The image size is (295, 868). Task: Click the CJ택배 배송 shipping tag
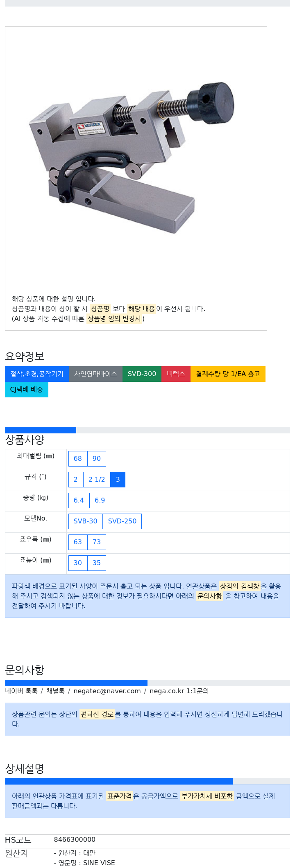click(27, 390)
